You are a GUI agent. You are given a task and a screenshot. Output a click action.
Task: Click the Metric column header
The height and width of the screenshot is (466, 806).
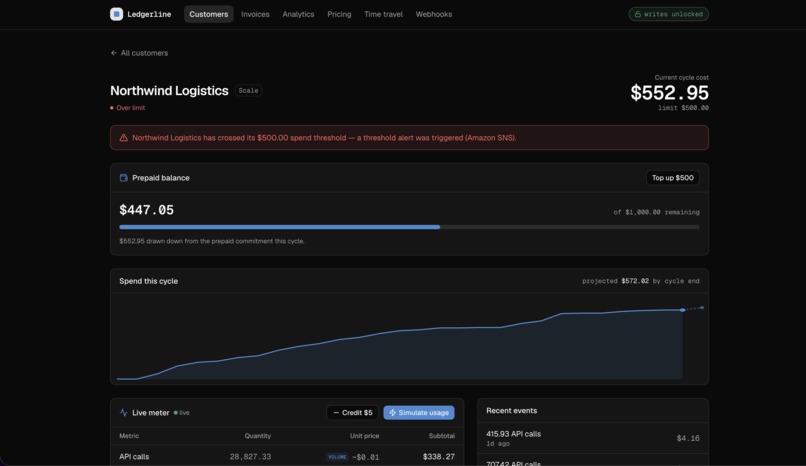[129, 436]
